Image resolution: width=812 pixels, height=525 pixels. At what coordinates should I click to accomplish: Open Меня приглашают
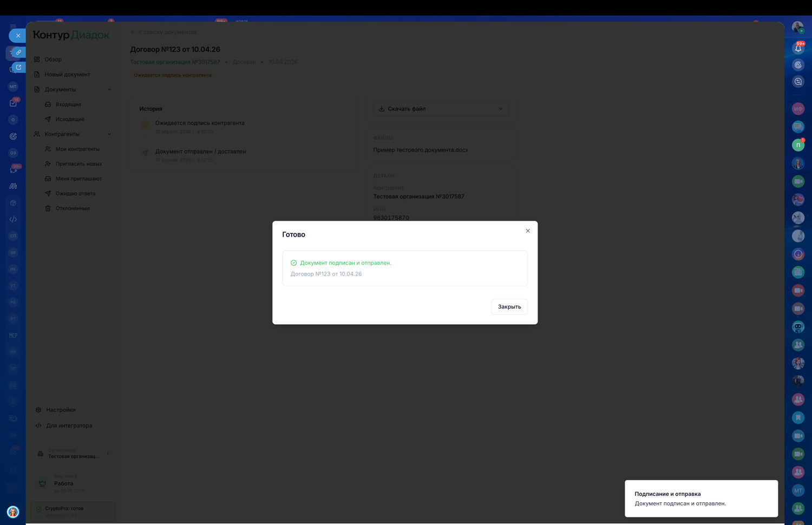(78, 179)
